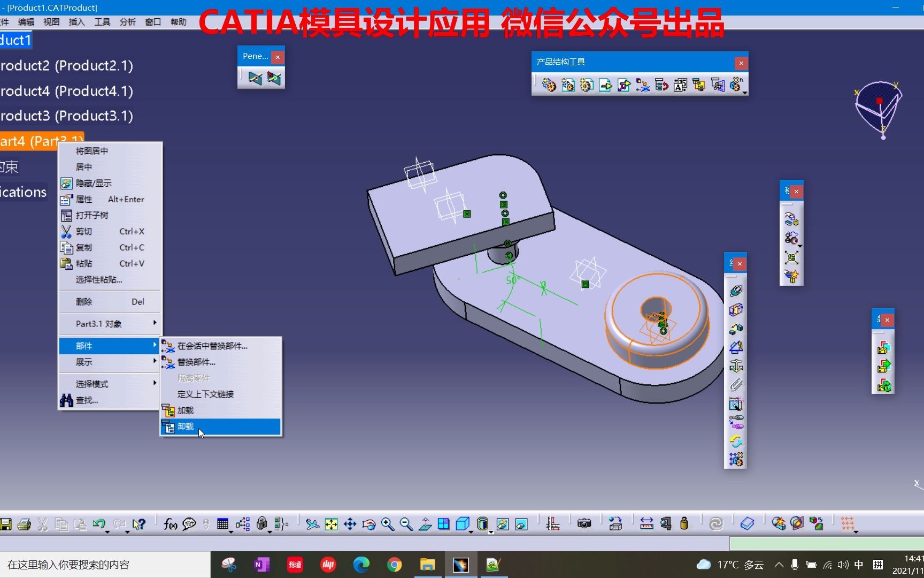924x578 pixels.
Task: Select roduct4 (Product4.1) tree node
Action: click(x=66, y=91)
